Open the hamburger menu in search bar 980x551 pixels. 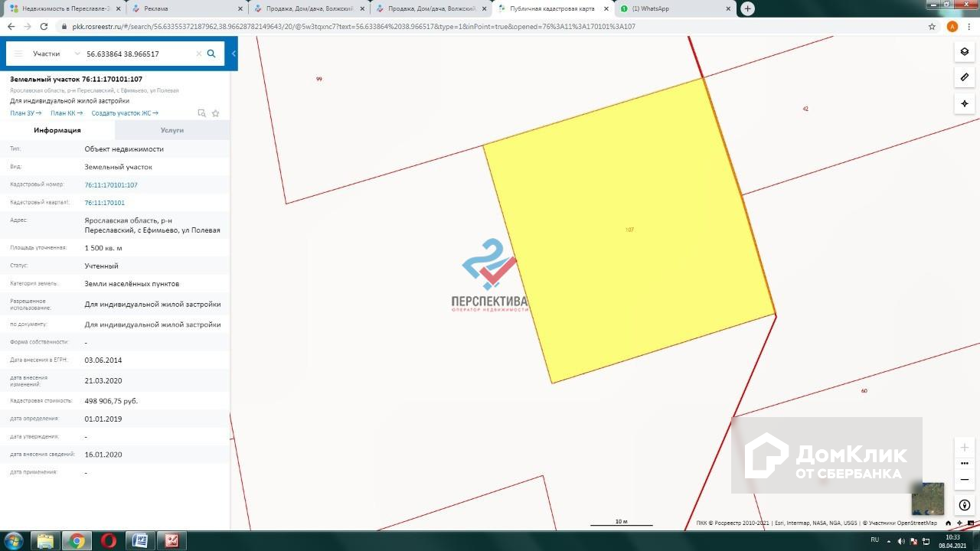click(18, 54)
